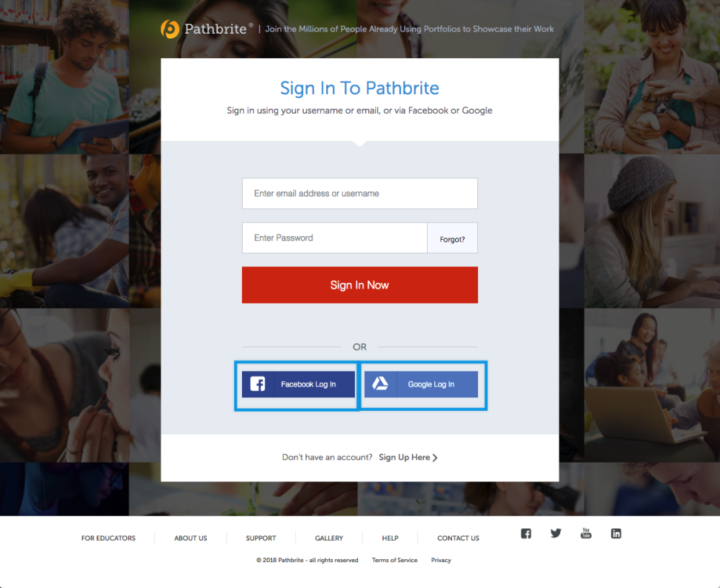Open the LinkedIn icon in the footer

pos(616,533)
